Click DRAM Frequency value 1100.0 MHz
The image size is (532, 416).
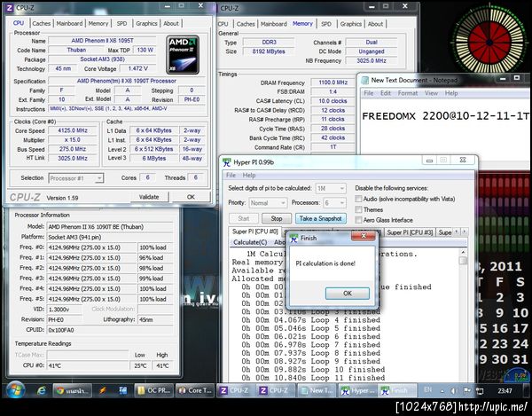pyautogui.click(x=332, y=82)
